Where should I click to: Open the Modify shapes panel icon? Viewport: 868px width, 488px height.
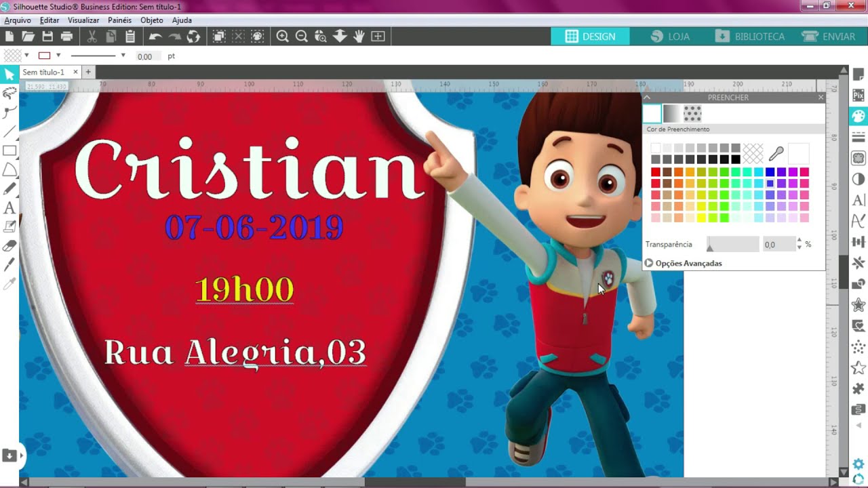(858, 284)
